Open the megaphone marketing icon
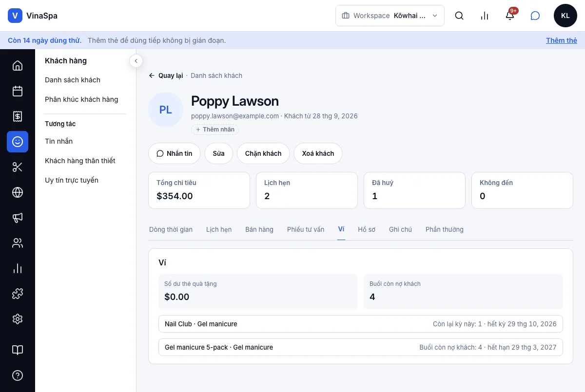 pyautogui.click(x=18, y=218)
